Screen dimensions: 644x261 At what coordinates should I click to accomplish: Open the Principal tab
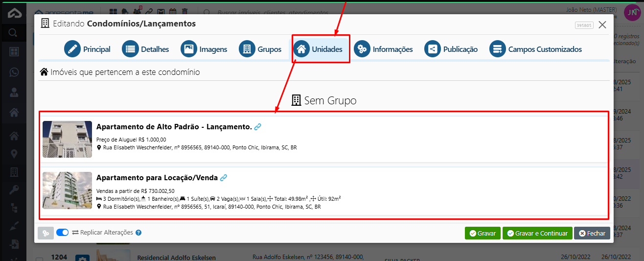tap(88, 49)
